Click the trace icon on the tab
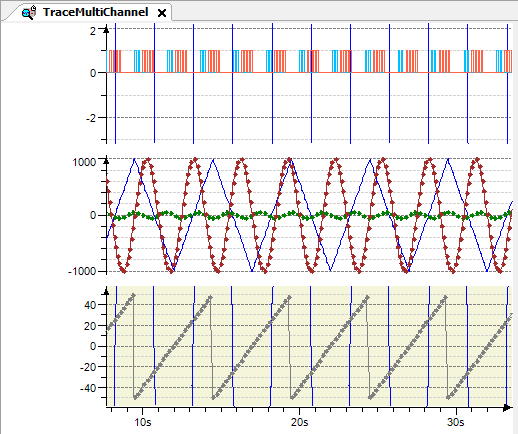Viewport: 518px width, 434px height. [29, 12]
